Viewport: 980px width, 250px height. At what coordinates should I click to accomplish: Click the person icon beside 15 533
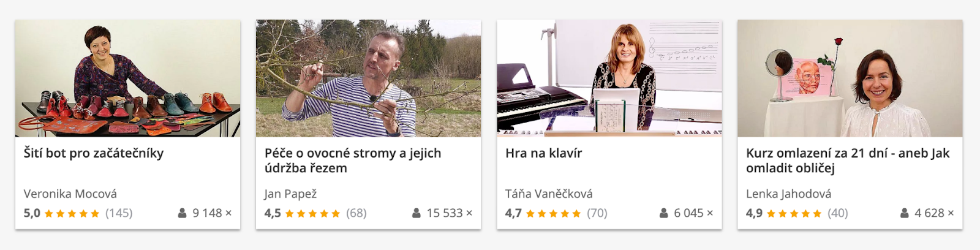click(417, 213)
